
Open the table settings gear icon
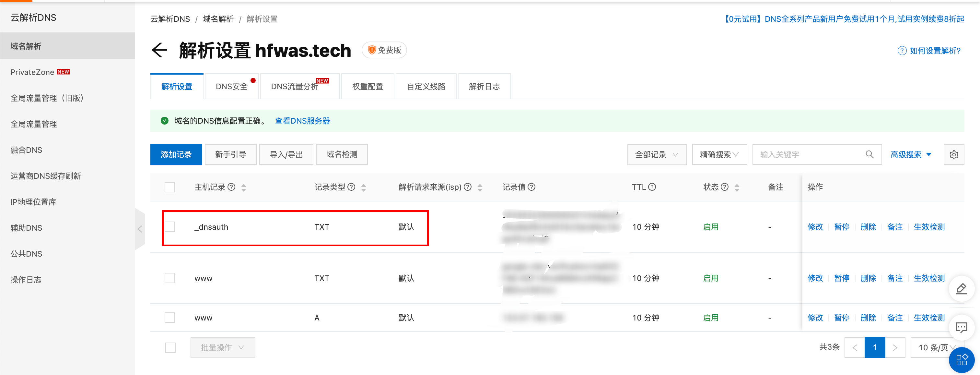pos(953,154)
